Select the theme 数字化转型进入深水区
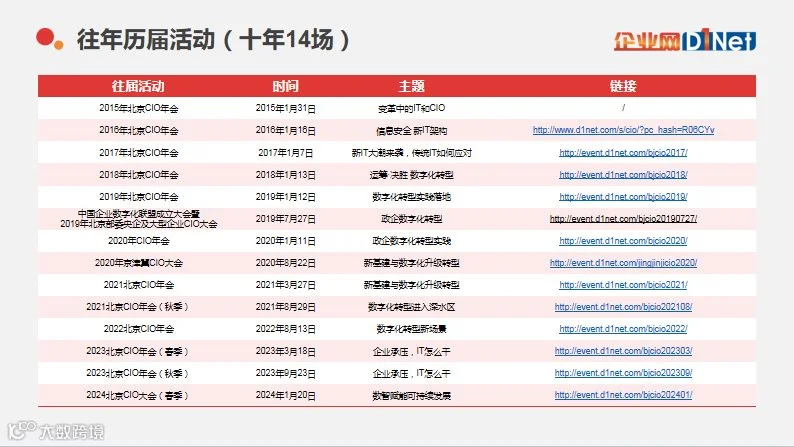The width and height of the screenshot is (794, 447). (411, 307)
